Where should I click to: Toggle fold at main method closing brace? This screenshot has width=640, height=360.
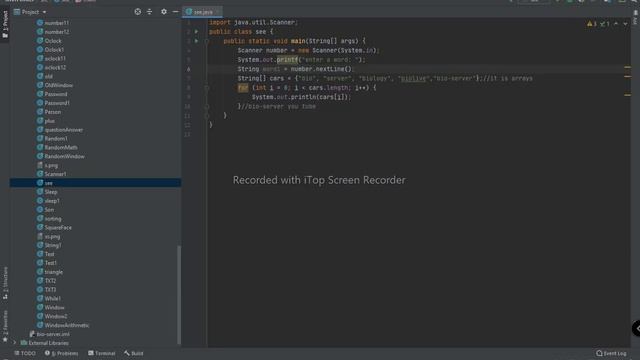coord(207,116)
